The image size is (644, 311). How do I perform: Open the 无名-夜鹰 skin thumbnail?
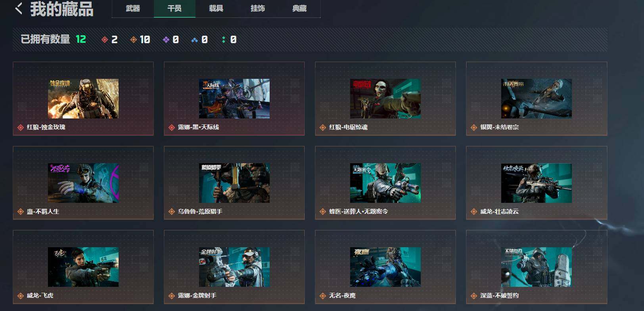[x=385, y=267]
